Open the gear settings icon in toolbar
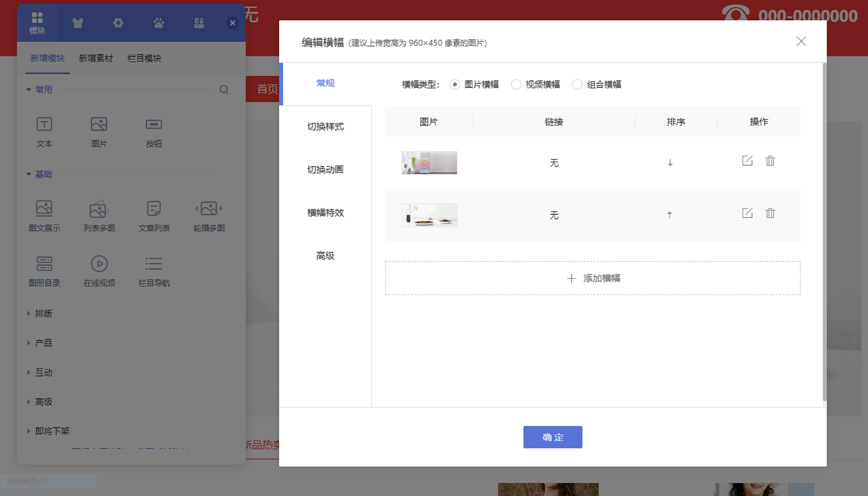 pyautogui.click(x=118, y=23)
